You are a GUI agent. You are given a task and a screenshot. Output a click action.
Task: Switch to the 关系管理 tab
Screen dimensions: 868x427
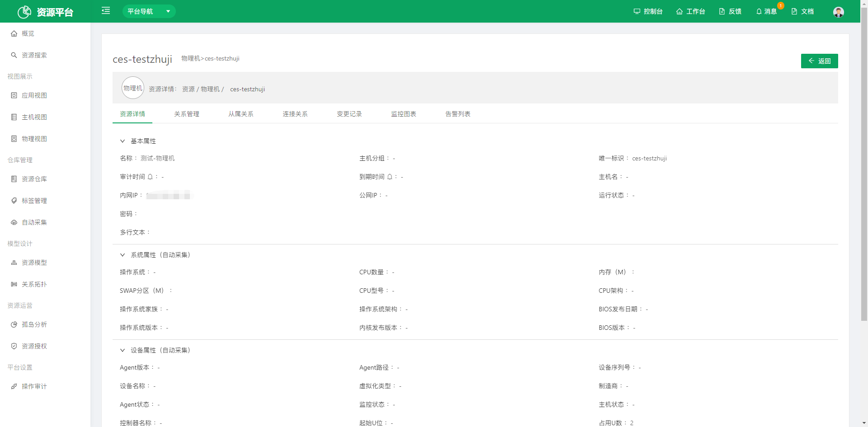coord(187,114)
